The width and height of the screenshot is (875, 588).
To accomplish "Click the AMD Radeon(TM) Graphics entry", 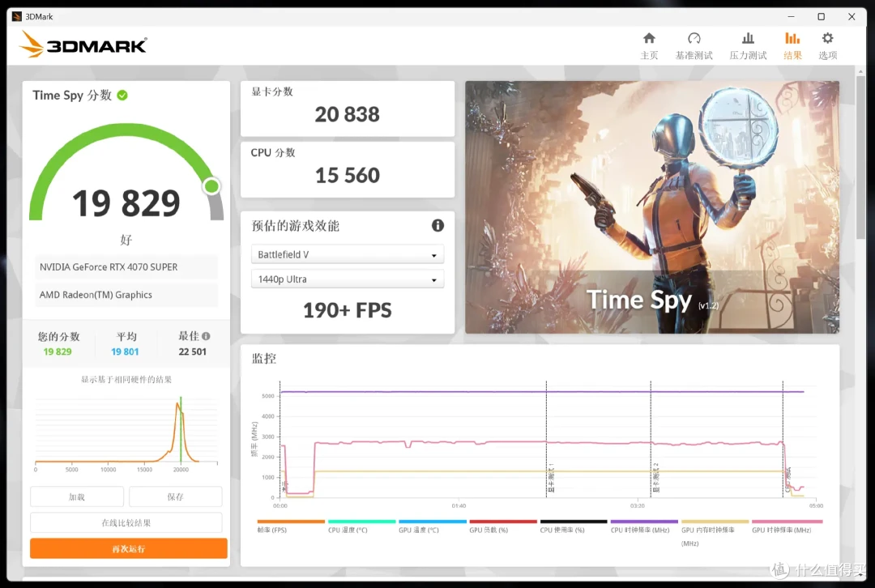I will [x=126, y=295].
